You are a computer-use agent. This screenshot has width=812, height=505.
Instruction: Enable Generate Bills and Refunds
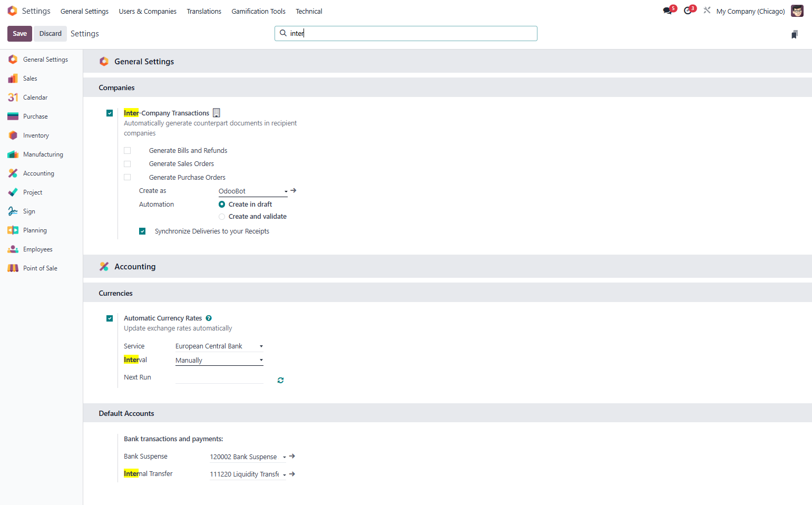tap(127, 150)
